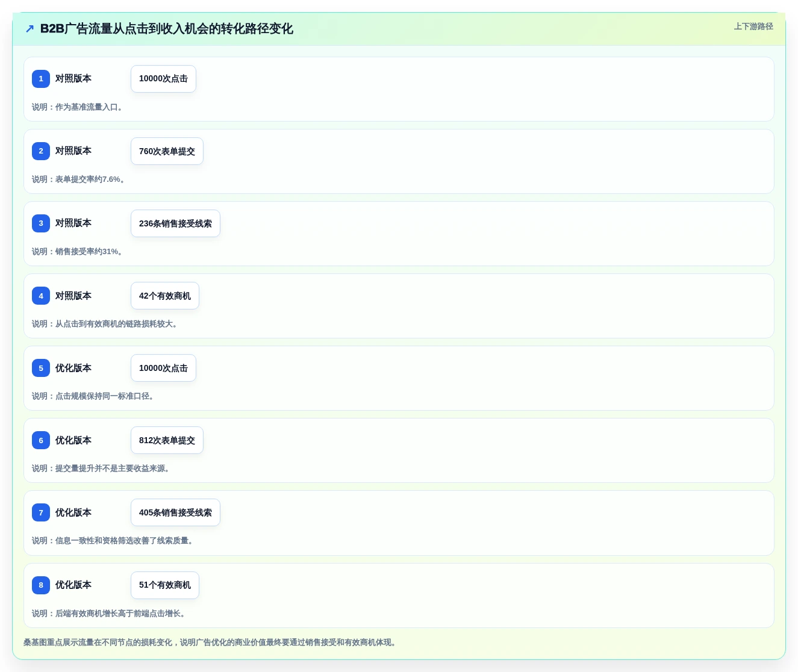Viewport: 798px width, 672px height.
Task: Click note 信息一致性和资格筛选改善了线索质量
Action: [114, 541]
